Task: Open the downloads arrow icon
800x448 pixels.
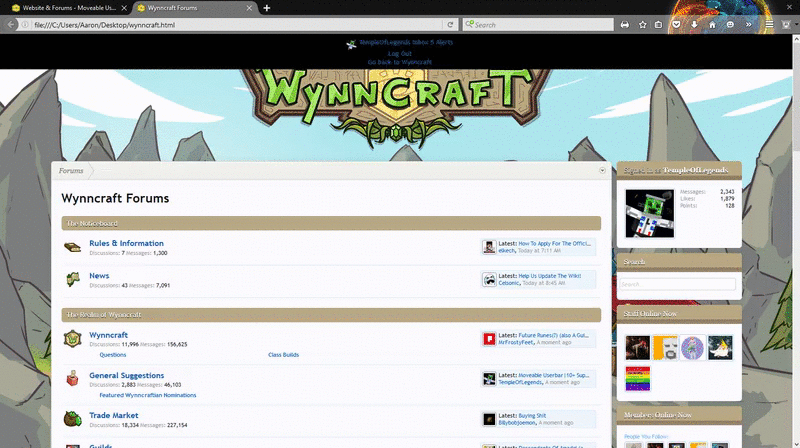Action: pos(694,24)
